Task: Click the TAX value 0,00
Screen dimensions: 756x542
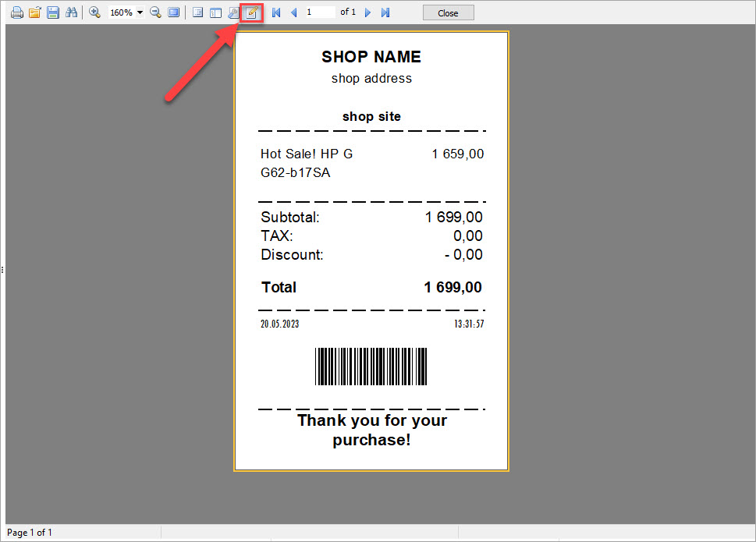Action: (468, 236)
